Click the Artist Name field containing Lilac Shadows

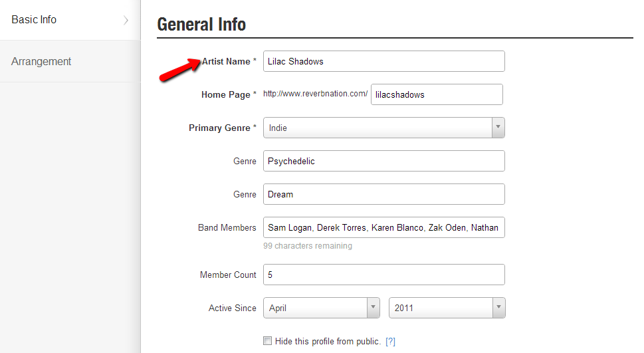tap(383, 61)
